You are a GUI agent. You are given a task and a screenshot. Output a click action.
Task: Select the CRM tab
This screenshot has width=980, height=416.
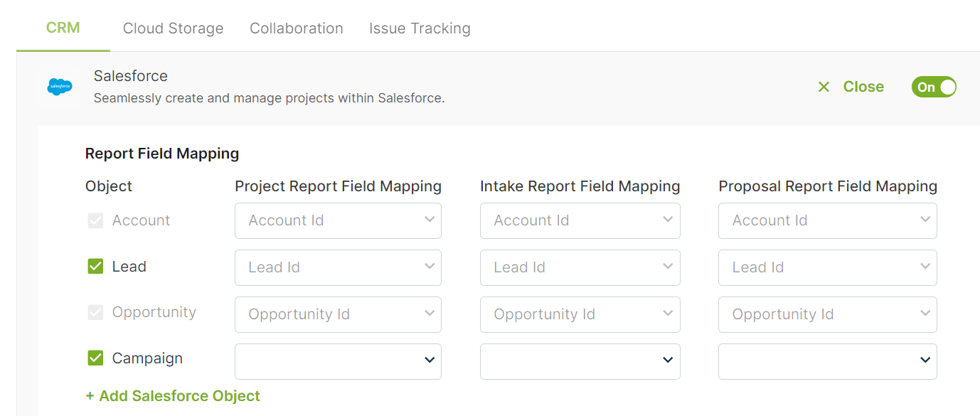63,28
